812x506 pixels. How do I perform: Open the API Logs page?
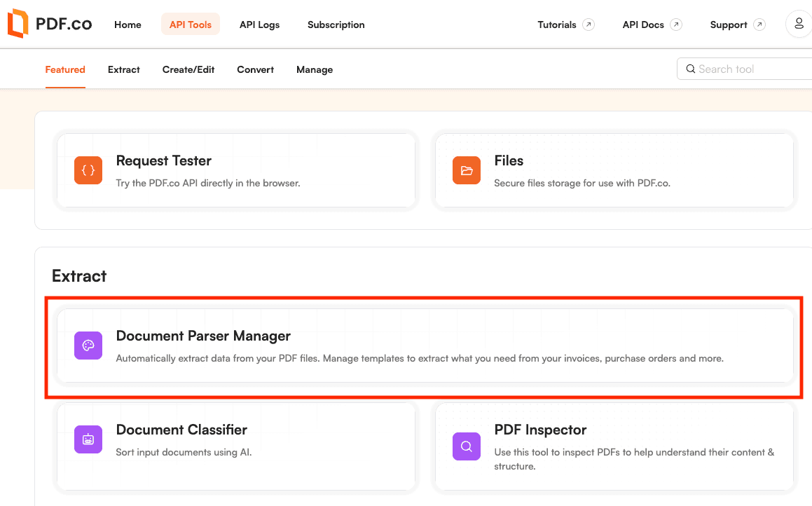click(x=259, y=25)
